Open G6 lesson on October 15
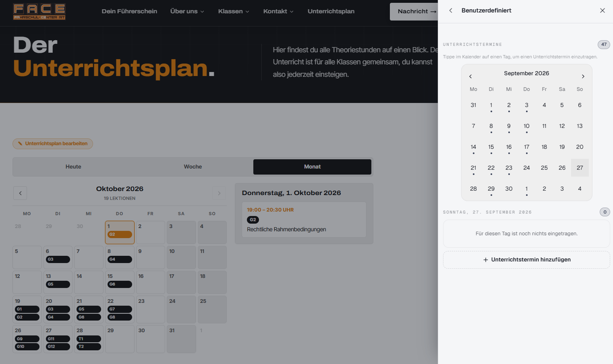Screen dimensions: 613x364 tap(120, 284)
